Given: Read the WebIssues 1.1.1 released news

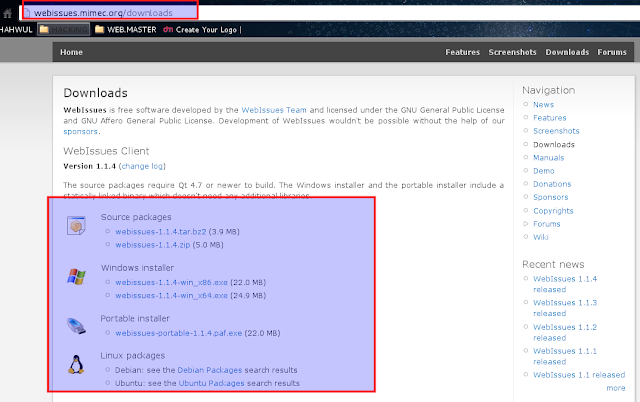Looking at the screenshot, I should point(565,356).
